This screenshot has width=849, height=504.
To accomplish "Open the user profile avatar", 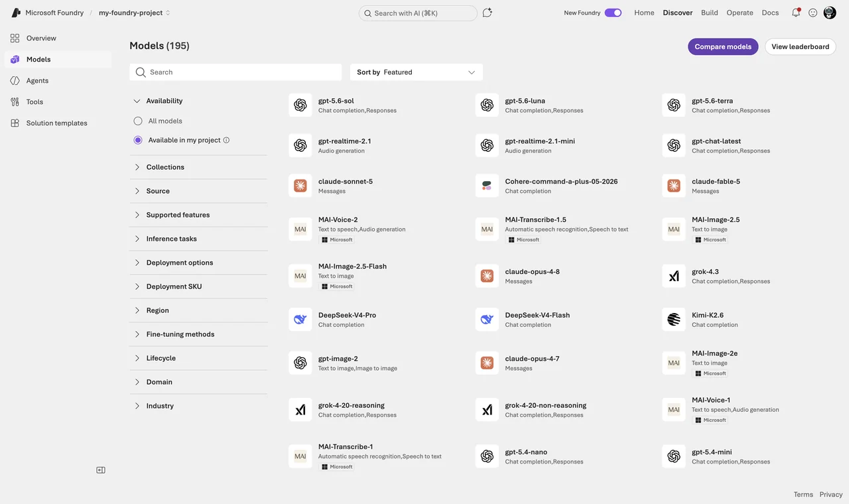I will pyautogui.click(x=830, y=13).
